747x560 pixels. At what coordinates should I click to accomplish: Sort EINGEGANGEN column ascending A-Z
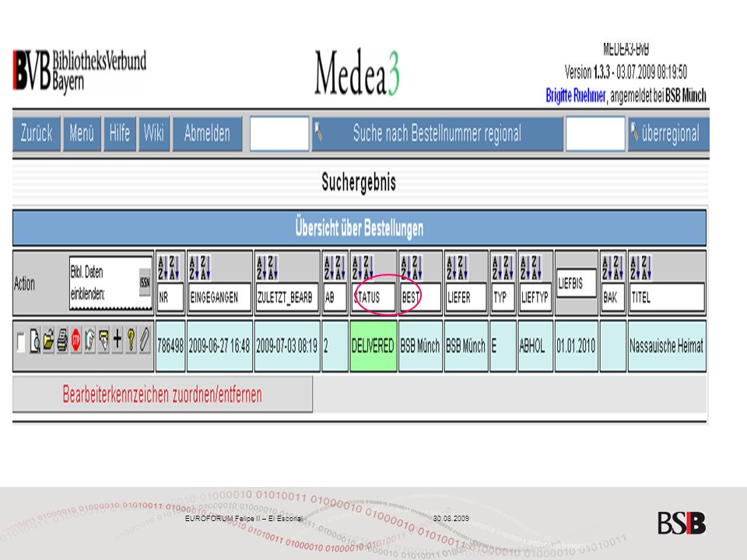[x=194, y=268]
